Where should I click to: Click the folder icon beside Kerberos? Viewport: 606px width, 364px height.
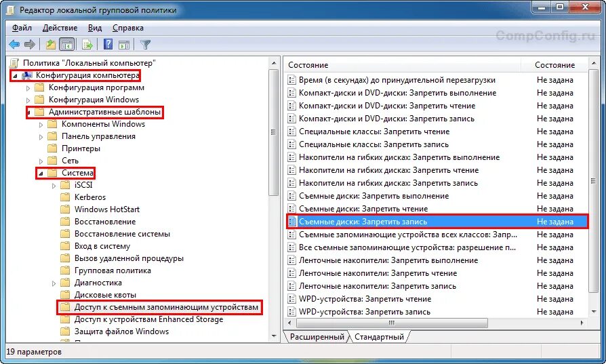click(65, 197)
